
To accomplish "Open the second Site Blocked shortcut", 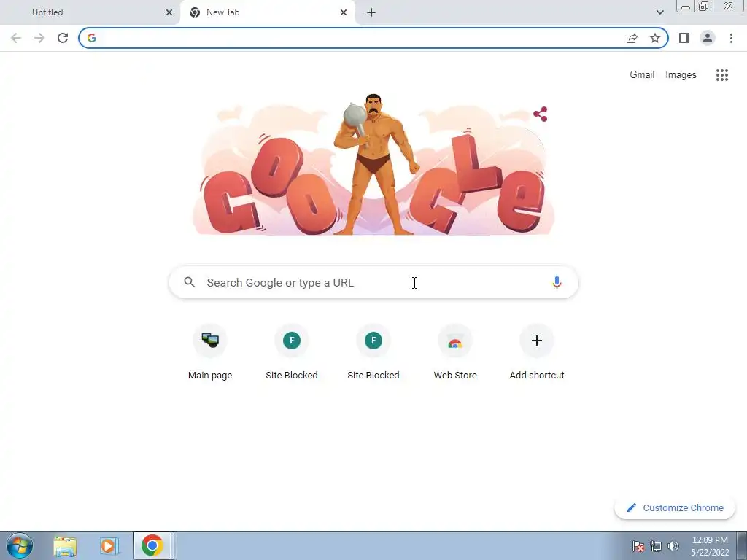I will (373, 352).
